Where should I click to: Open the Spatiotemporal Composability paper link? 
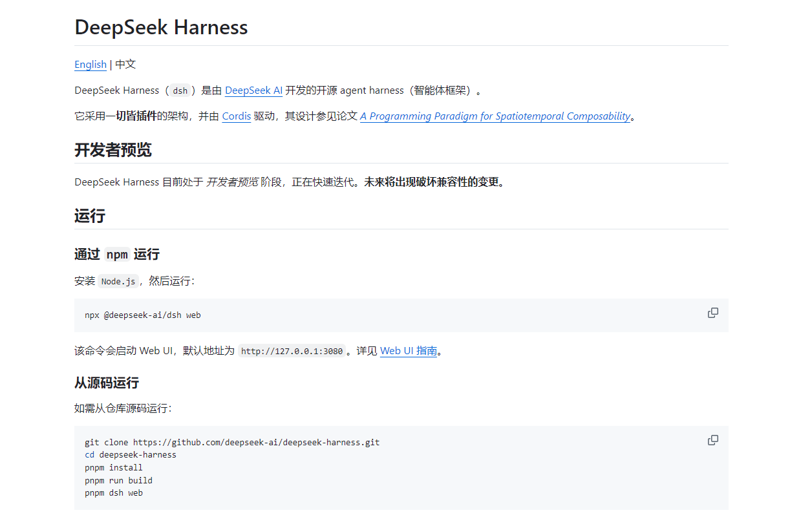point(495,116)
